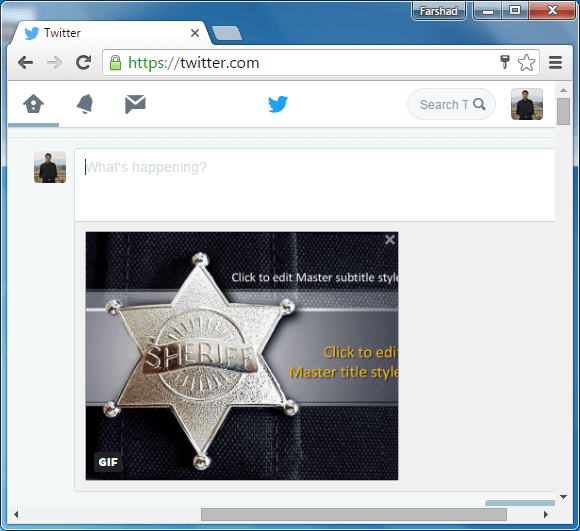Image resolution: width=580 pixels, height=531 pixels.
Task: Click the Farshad user profile button
Action: (439, 11)
